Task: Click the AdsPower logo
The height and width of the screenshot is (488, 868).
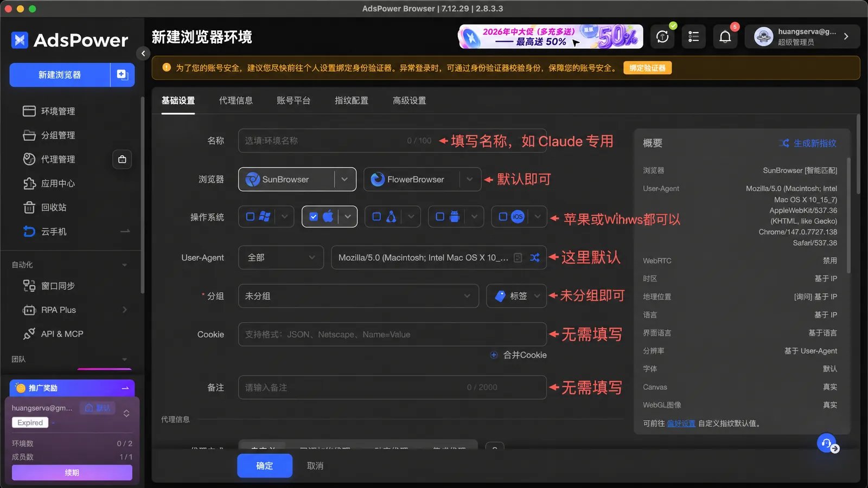Action: [69, 40]
